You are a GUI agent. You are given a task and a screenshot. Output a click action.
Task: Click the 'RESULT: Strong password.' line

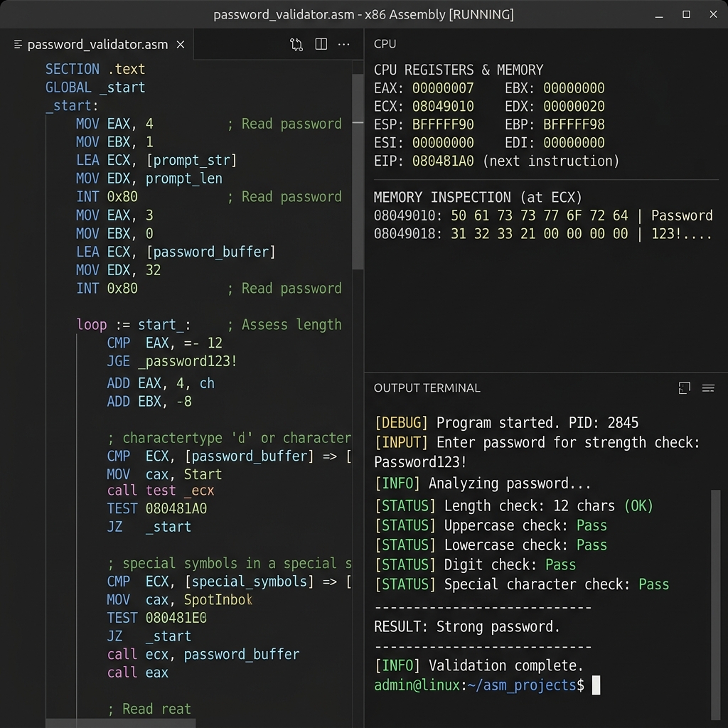point(467,627)
